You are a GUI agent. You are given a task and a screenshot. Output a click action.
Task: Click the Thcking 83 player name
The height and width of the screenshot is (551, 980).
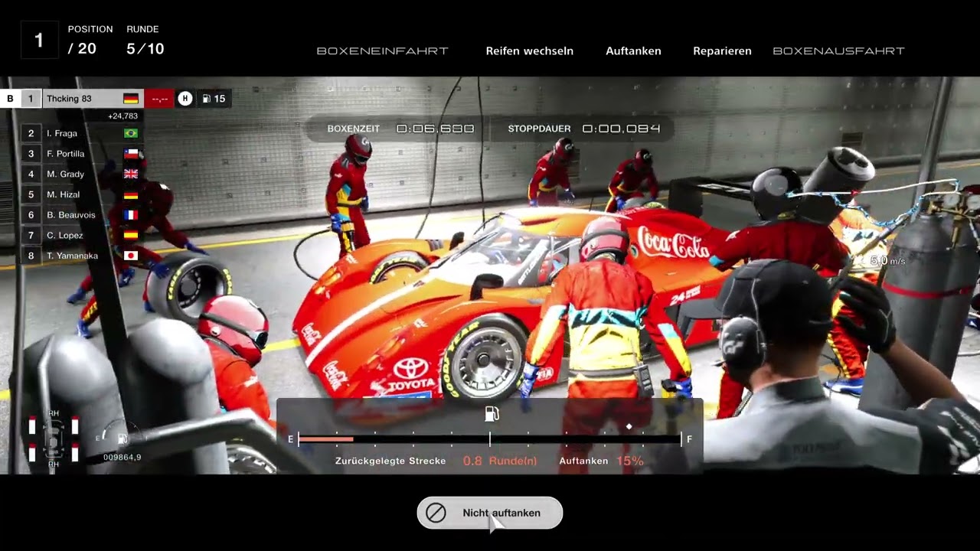point(69,98)
